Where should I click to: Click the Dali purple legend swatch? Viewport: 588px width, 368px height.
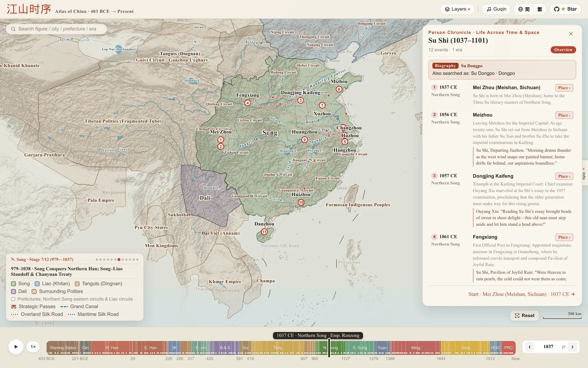13,291
